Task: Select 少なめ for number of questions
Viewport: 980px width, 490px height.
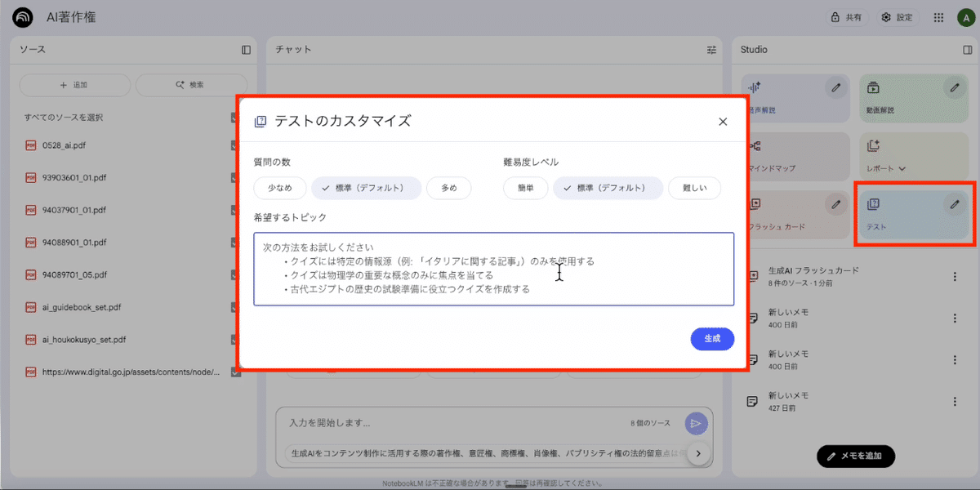Action: pos(279,188)
